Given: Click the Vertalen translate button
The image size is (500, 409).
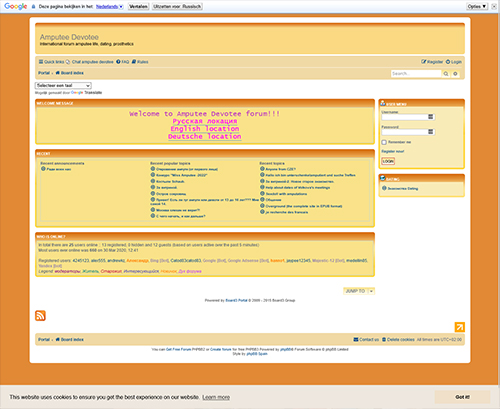Looking at the screenshot, I should pyautogui.click(x=138, y=6).
